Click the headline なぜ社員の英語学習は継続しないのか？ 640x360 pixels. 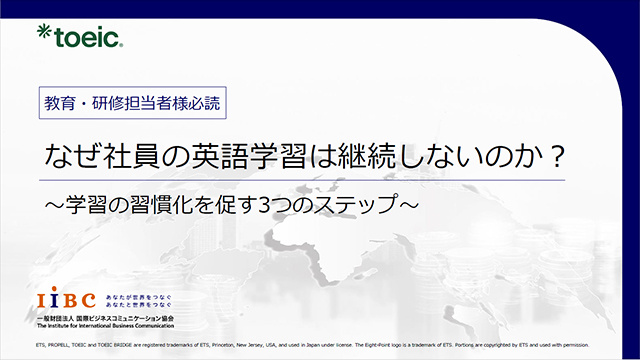(304, 157)
